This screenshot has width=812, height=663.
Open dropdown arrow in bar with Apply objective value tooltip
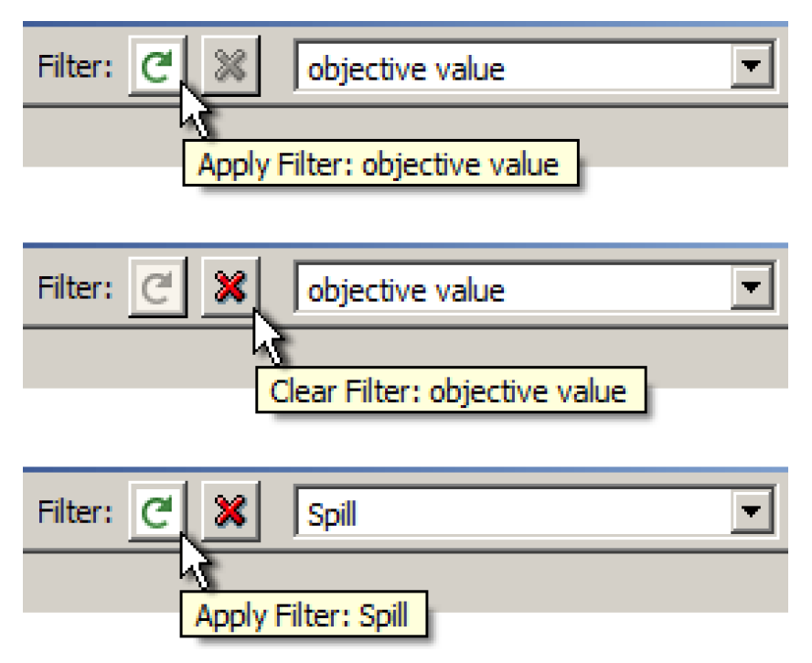pos(752,67)
